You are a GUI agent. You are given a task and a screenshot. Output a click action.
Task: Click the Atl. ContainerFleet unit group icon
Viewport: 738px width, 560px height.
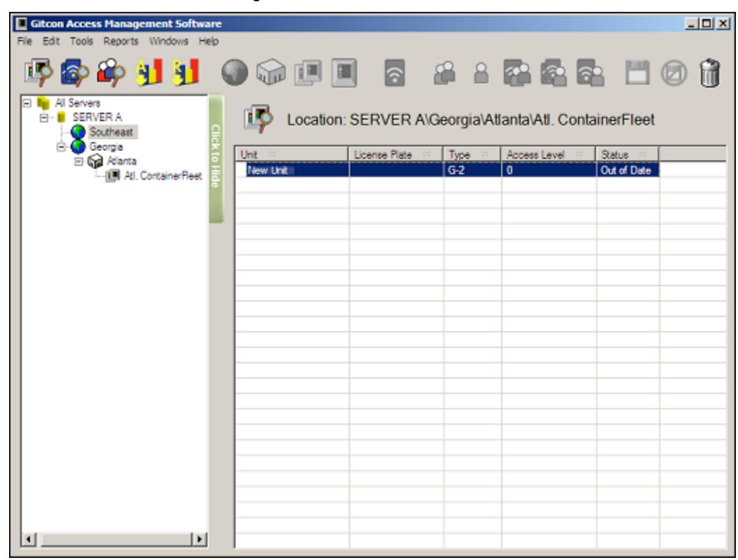[113, 176]
